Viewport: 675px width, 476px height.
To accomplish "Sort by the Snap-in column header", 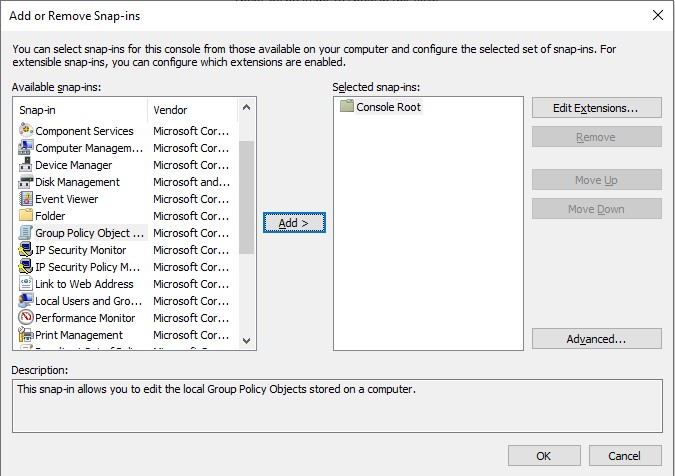I will pyautogui.click(x=81, y=110).
